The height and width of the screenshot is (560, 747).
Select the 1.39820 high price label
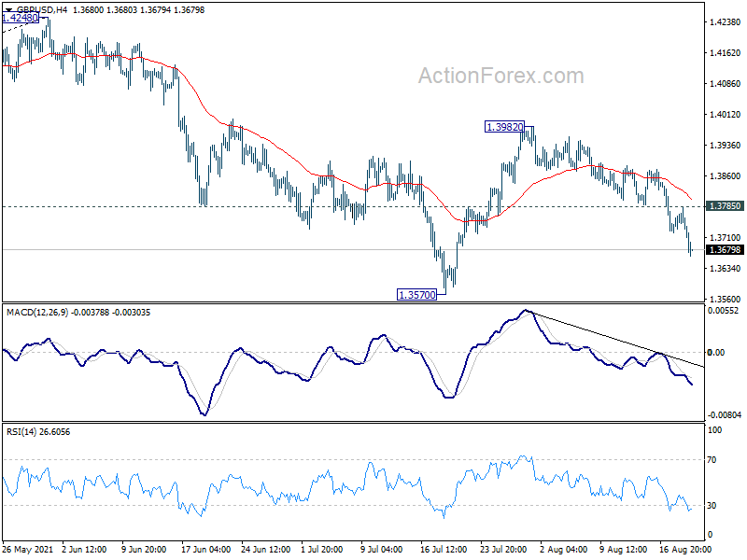pyautogui.click(x=504, y=127)
